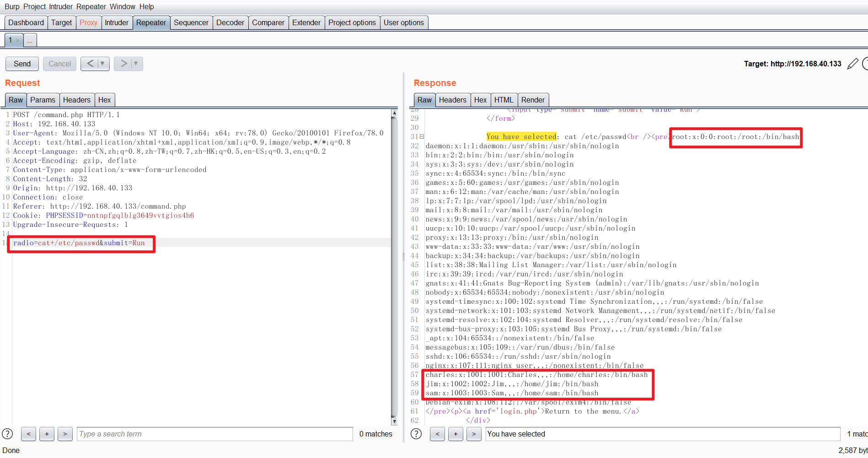868x458 pixels.
Task: Select the request Hex tab
Action: (x=105, y=100)
